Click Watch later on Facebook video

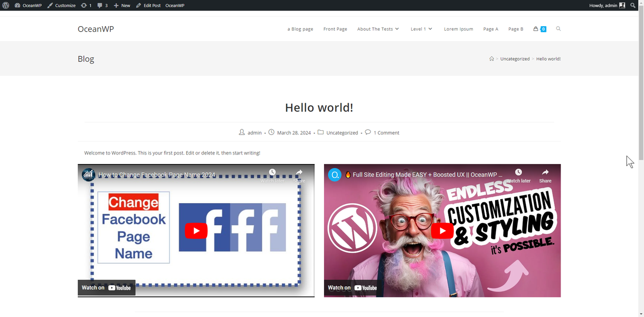click(272, 176)
